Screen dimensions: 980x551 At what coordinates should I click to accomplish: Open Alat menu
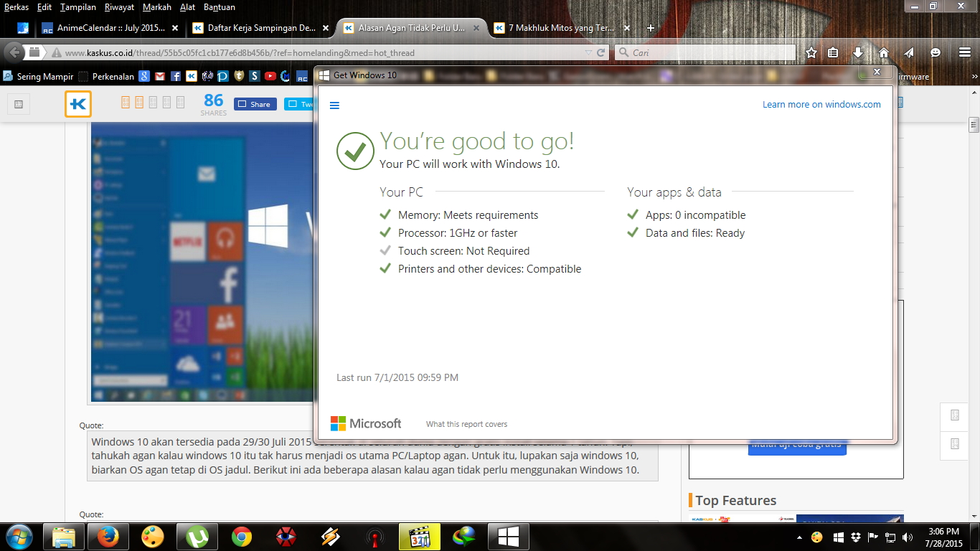187,7
